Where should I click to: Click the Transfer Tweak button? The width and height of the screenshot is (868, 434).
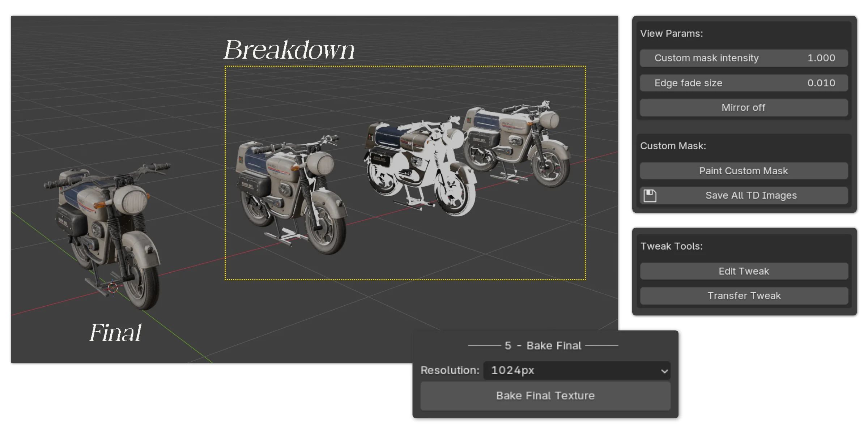pyautogui.click(x=744, y=295)
